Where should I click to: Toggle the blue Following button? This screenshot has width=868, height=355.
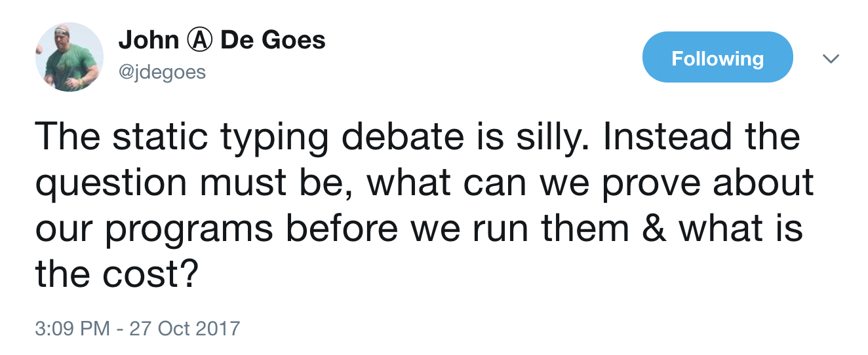click(x=717, y=58)
